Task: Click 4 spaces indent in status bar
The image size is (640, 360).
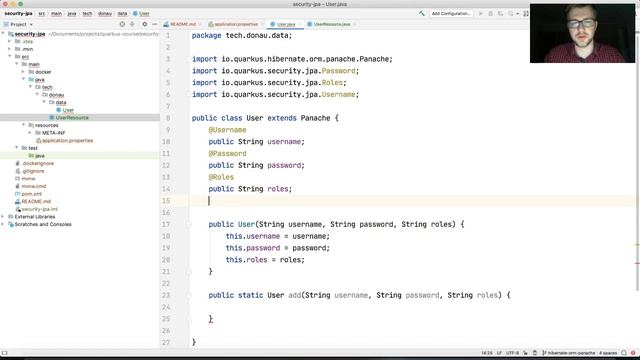Action: tap(607, 353)
